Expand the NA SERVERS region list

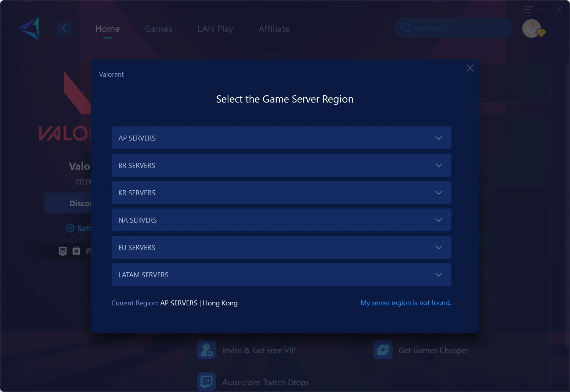[x=282, y=220]
